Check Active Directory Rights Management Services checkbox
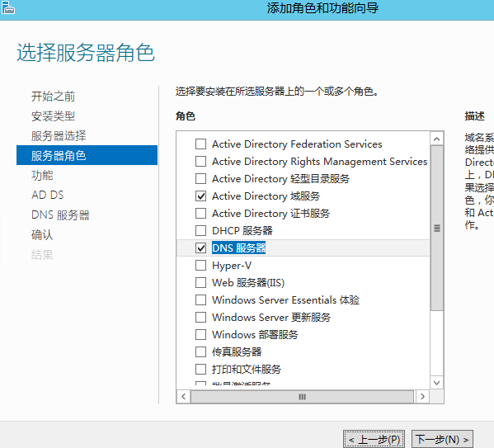 (x=200, y=162)
